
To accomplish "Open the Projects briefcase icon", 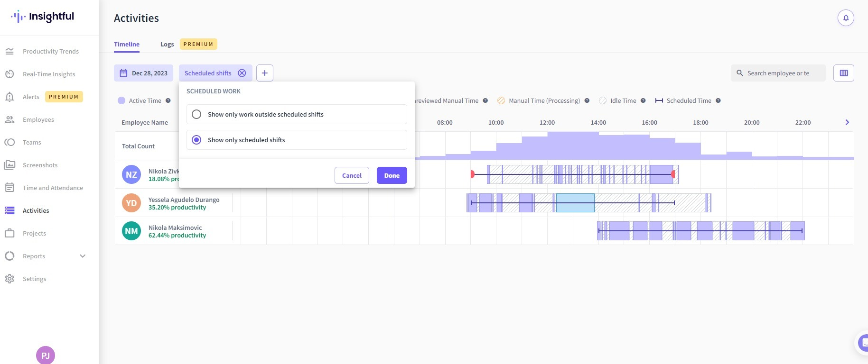I will 9,233.
